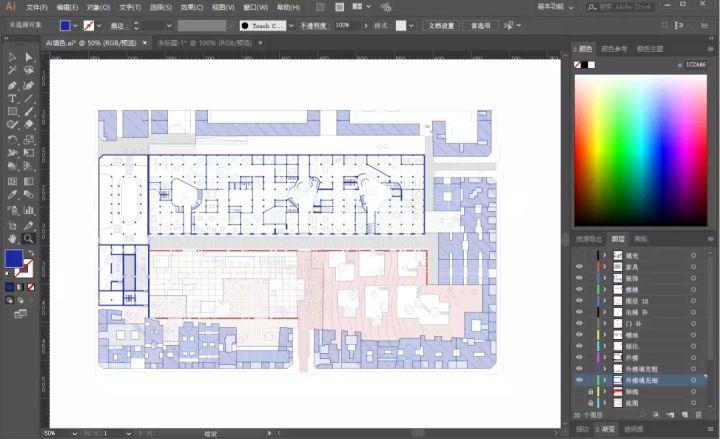This screenshot has height=439, width=720.
Task: Hide the 家具 layer using its eye icon
Action: [x=579, y=266]
